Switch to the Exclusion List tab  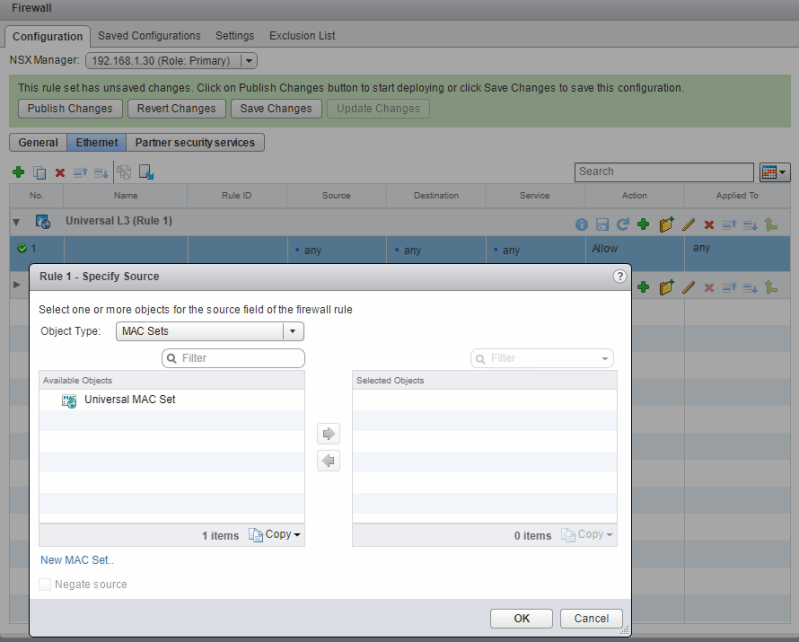(303, 36)
